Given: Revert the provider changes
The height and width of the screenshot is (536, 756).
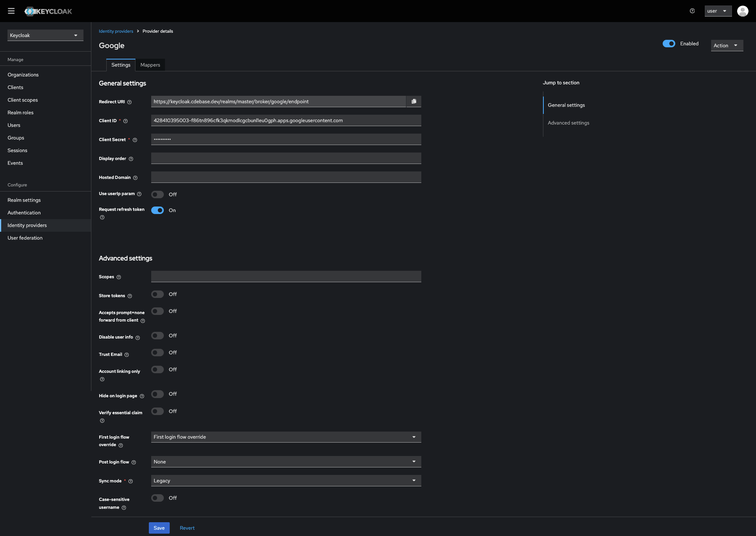Looking at the screenshot, I should [187, 528].
